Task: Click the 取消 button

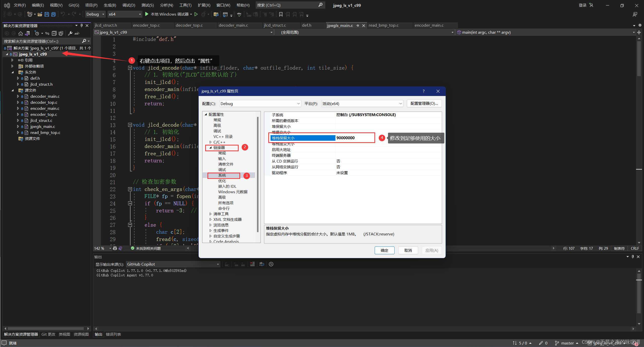Action: (408, 250)
